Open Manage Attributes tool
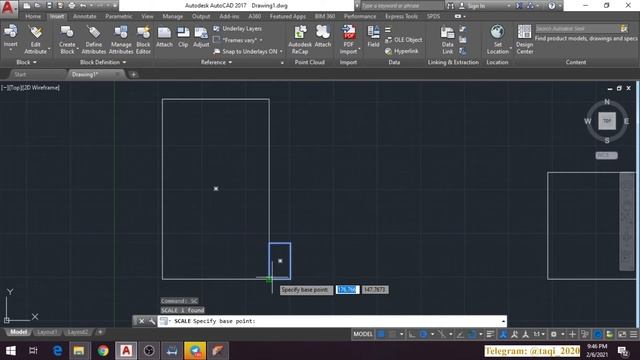Image resolution: width=640 pixels, height=360 pixels. (121, 40)
